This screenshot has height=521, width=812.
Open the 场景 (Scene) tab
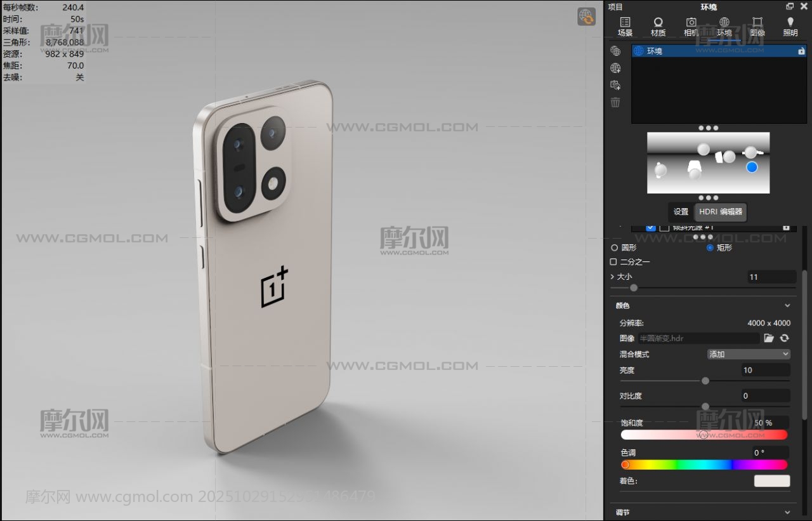625,26
